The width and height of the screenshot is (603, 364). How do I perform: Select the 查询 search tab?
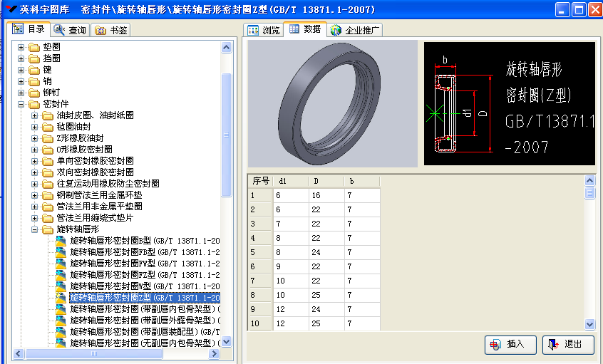tap(70, 30)
